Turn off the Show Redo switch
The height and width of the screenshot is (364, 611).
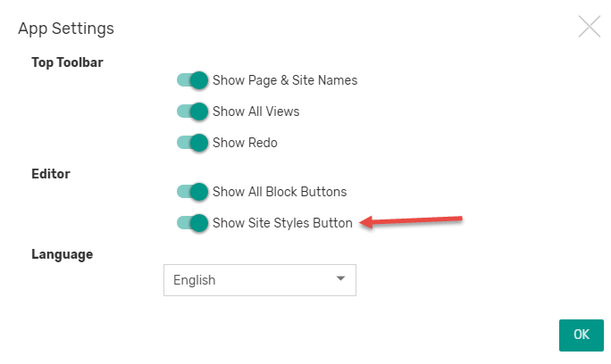(192, 143)
